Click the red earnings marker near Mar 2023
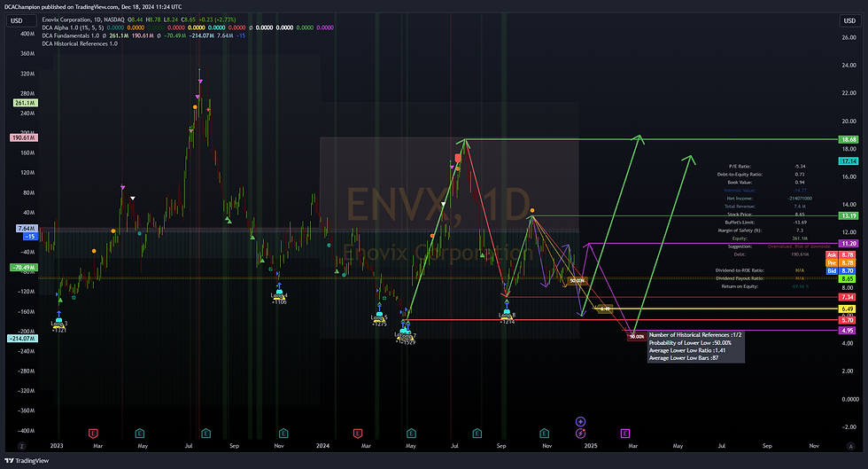 coord(93,434)
